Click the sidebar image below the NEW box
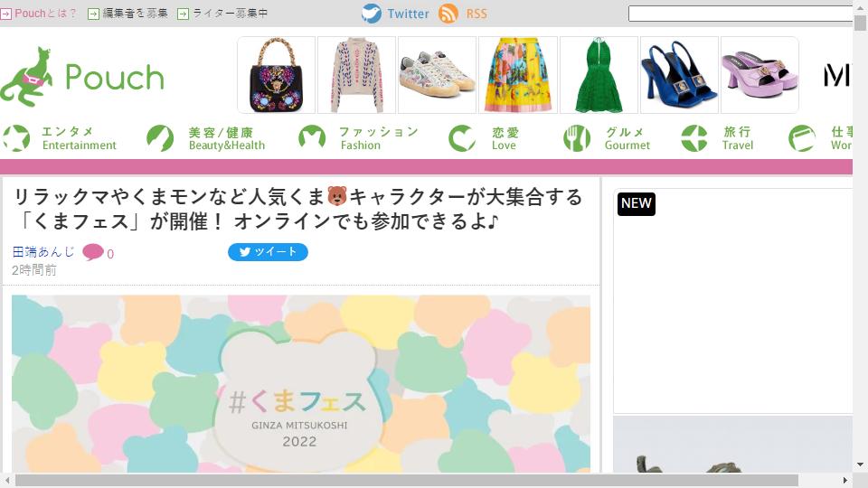The height and width of the screenshot is (488, 868). click(x=732, y=445)
